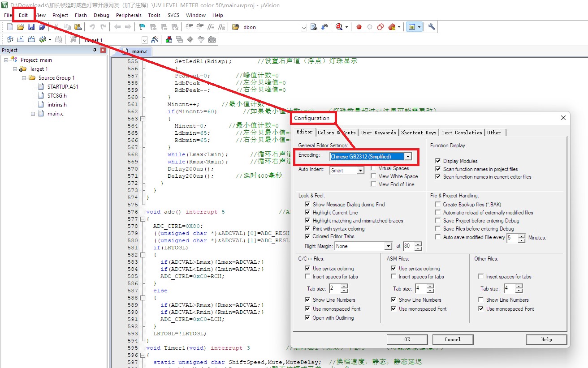The width and height of the screenshot is (588, 368).
Task: Select STC8G.h file in tree
Action: (x=57, y=96)
